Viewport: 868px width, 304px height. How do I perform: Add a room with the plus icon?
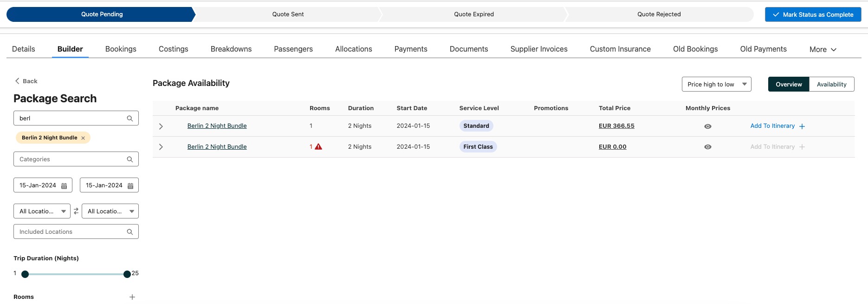[x=132, y=297]
